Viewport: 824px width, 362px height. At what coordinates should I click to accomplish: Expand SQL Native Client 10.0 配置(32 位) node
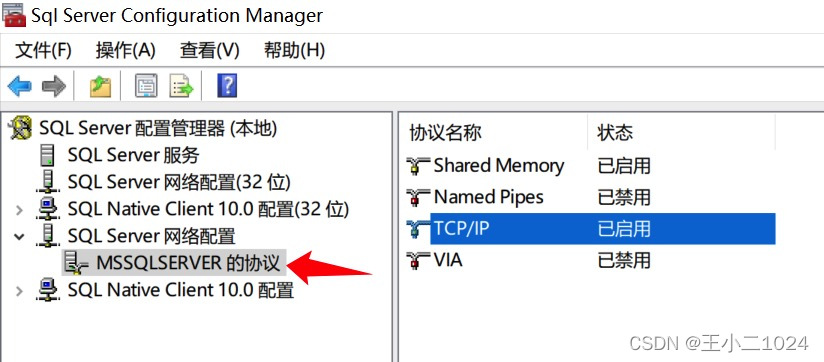[19, 210]
